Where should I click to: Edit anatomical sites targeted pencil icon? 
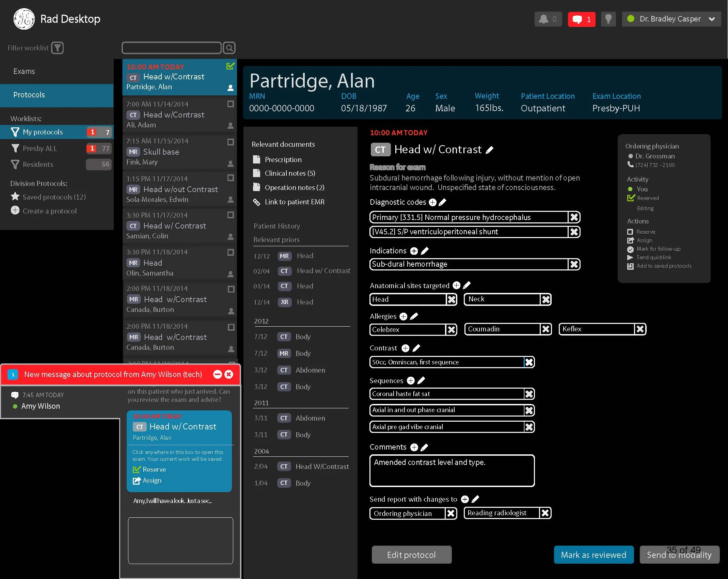[x=467, y=285]
